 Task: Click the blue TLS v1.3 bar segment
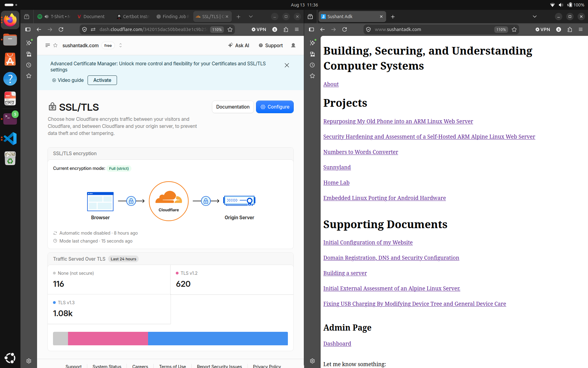(x=218, y=339)
